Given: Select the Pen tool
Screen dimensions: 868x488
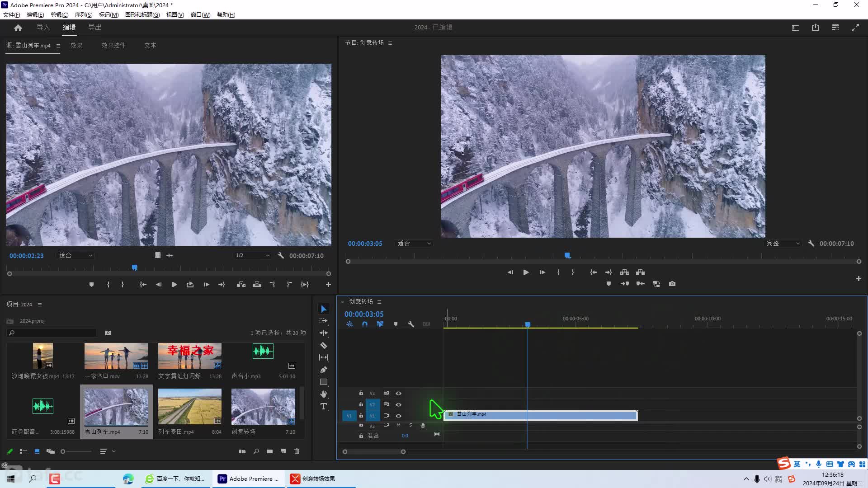Looking at the screenshot, I should coord(324,370).
